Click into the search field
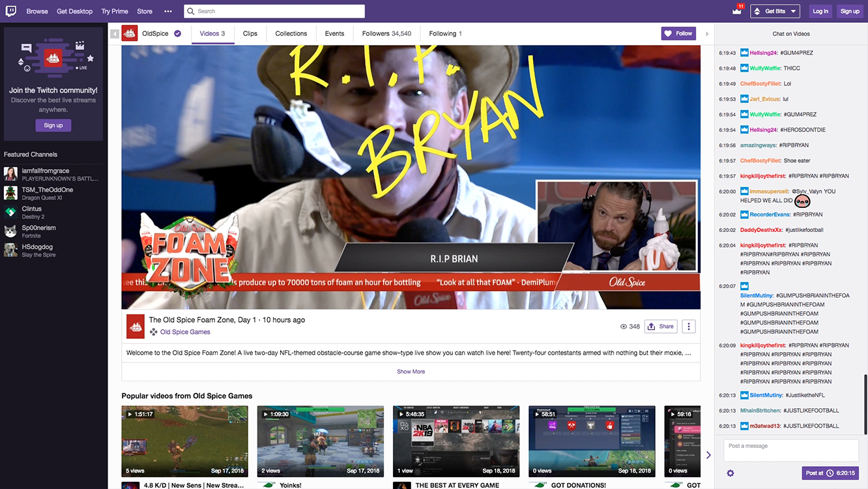The image size is (868, 489). coord(274,11)
